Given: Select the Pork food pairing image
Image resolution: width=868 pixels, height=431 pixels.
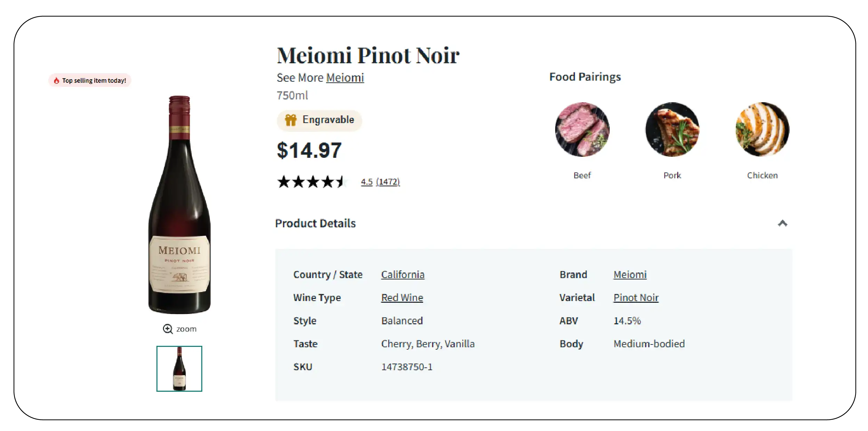Looking at the screenshot, I should tap(672, 129).
